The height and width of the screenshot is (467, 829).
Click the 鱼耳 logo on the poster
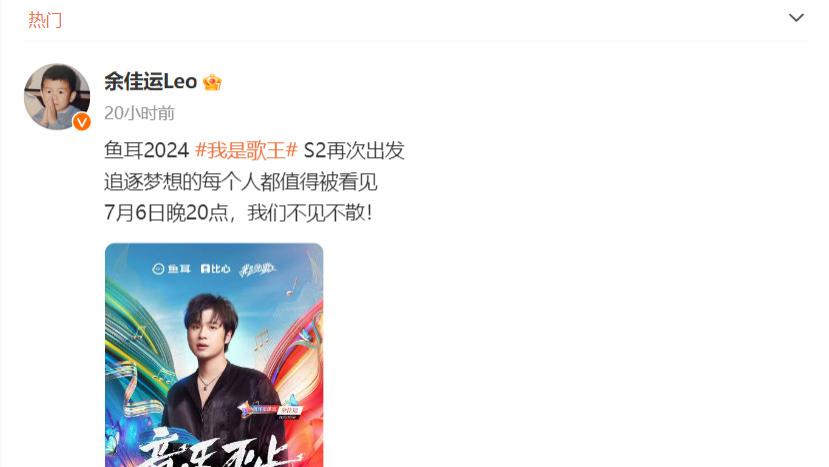point(171,269)
